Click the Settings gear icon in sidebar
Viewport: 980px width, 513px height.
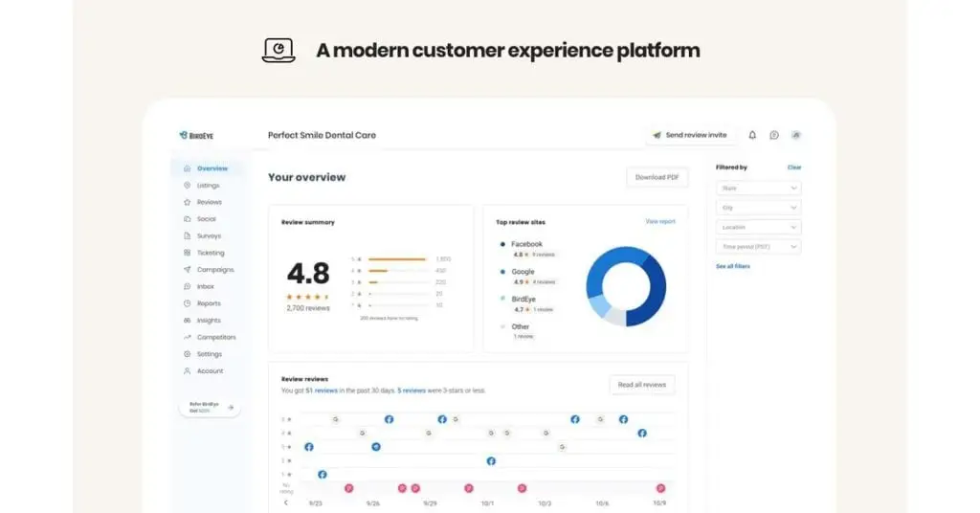tap(187, 354)
